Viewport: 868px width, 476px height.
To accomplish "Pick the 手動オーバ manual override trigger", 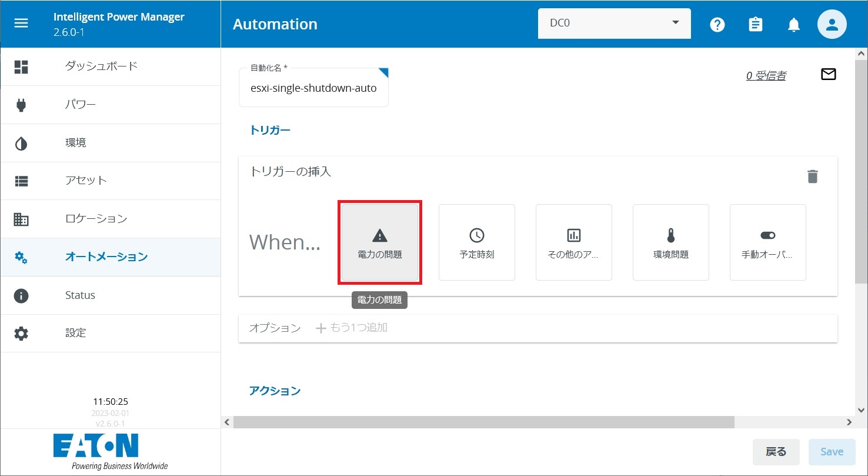I will [x=767, y=242].
